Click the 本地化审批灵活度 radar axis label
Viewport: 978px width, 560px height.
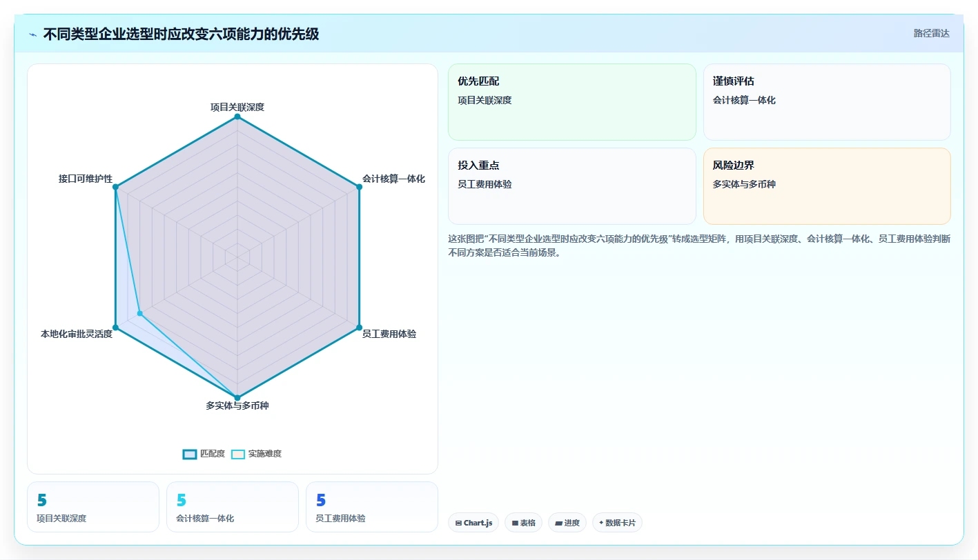click(77, 334)
